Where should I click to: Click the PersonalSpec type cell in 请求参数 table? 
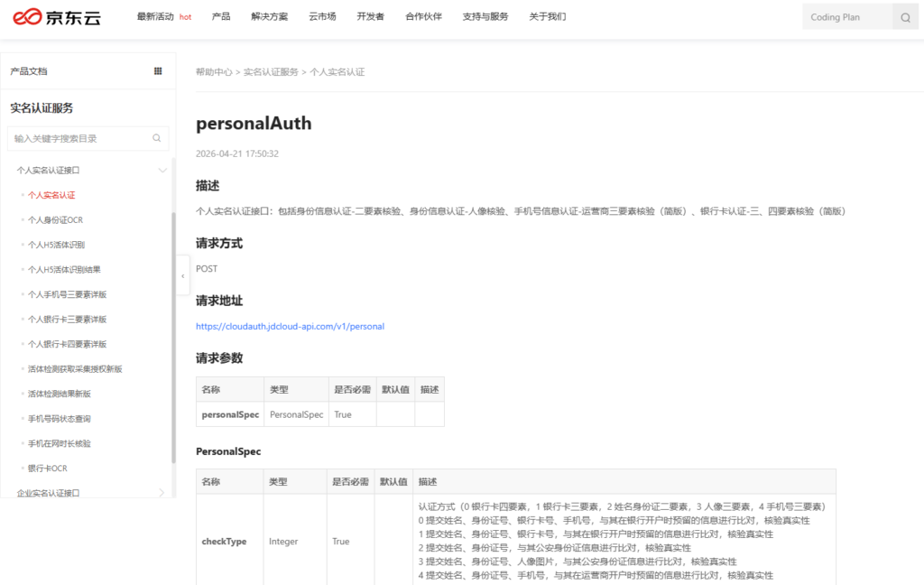point(296,414)
